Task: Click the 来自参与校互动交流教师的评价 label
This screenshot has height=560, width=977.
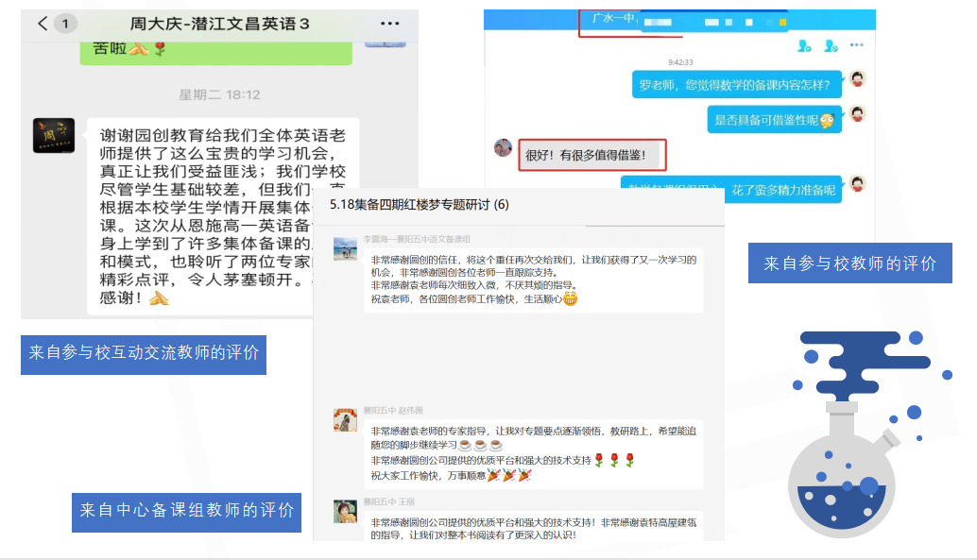Action: pos(144,353)
